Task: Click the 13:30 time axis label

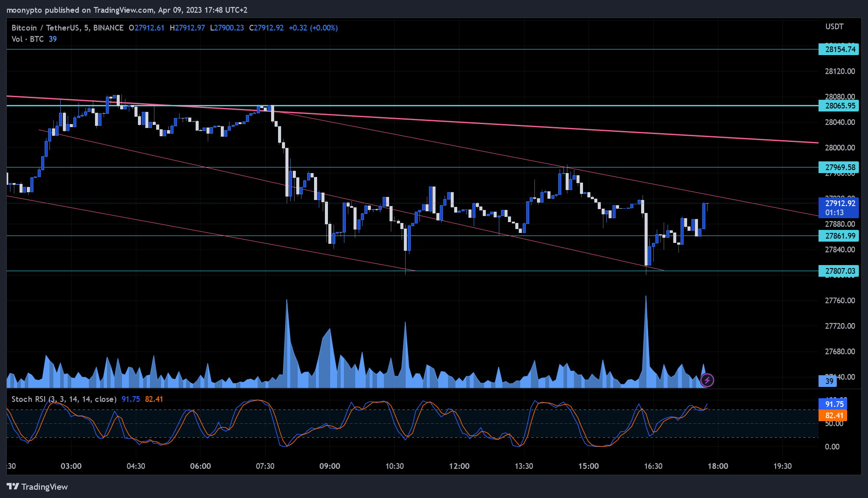Action: [524, 466]
